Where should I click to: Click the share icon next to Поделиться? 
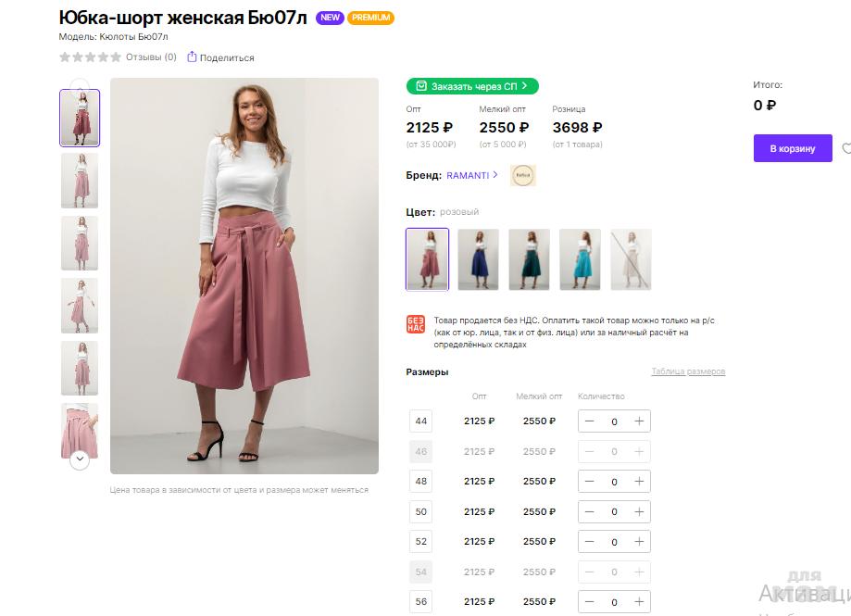pyautogui.click(x=192, y=57)
